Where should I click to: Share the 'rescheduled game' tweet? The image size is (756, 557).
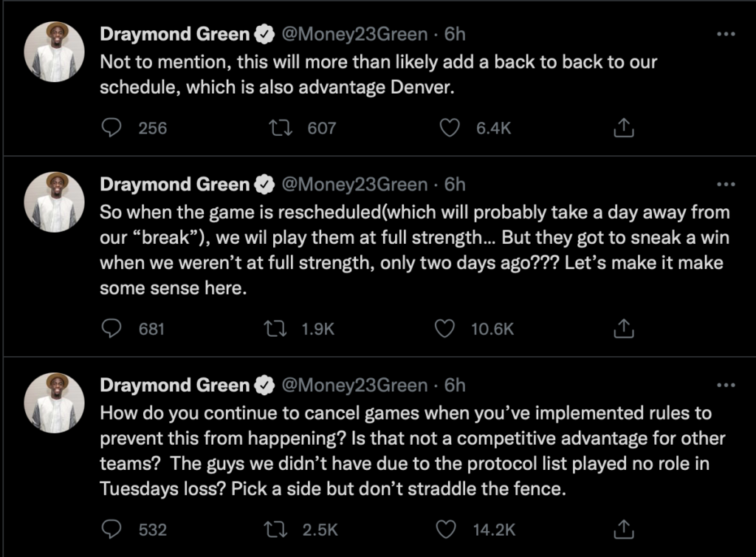coord(623,328)
